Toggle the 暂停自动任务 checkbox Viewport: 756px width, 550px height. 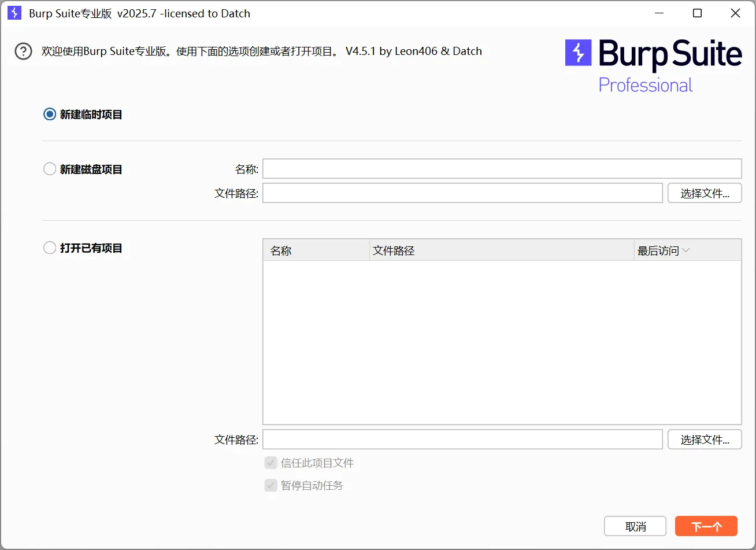(x=270, y=485)
